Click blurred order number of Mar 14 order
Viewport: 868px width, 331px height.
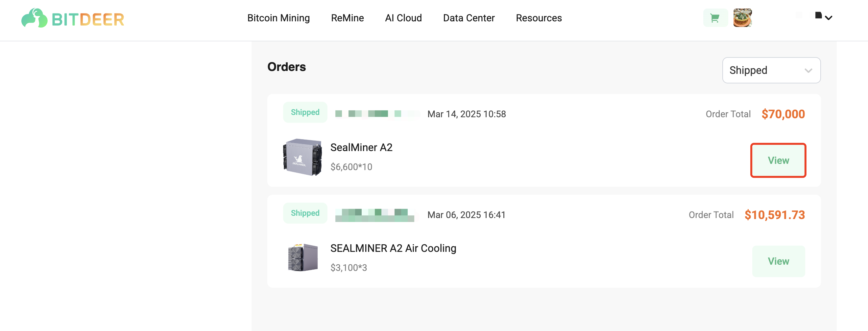point(377,114)
